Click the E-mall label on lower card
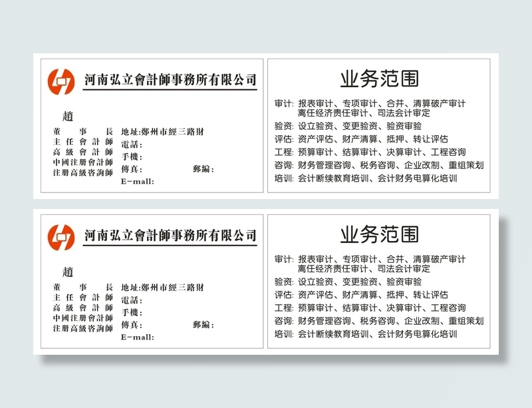Image resolution: width=532 pixels, height=408 pixels. pos(138,337)
